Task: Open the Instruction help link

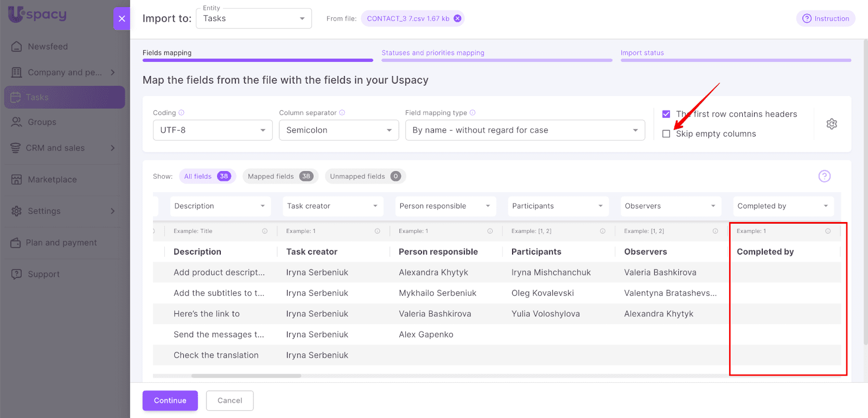Action: (825, 18)
